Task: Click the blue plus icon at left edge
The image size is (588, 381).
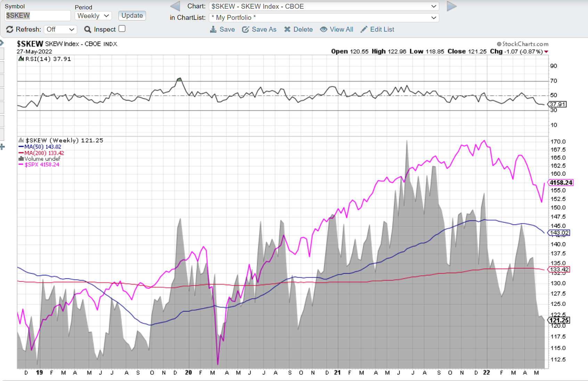Action: (2, 147)
